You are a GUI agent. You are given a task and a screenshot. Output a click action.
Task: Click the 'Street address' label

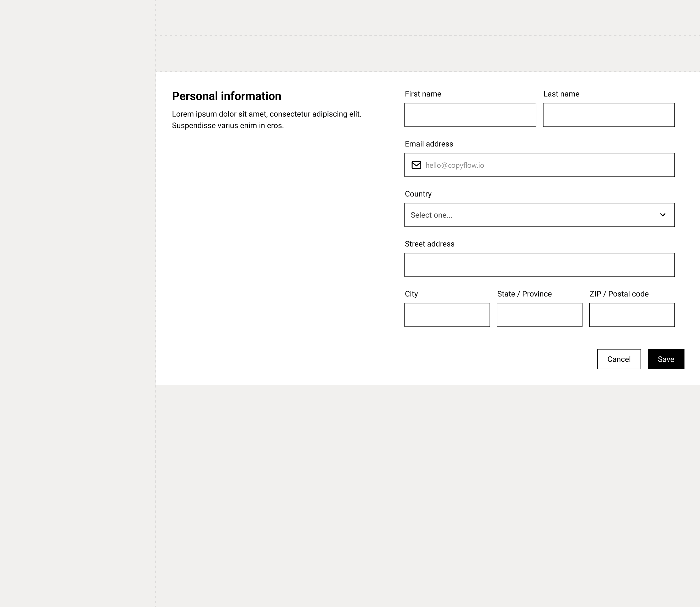[430, 244]
